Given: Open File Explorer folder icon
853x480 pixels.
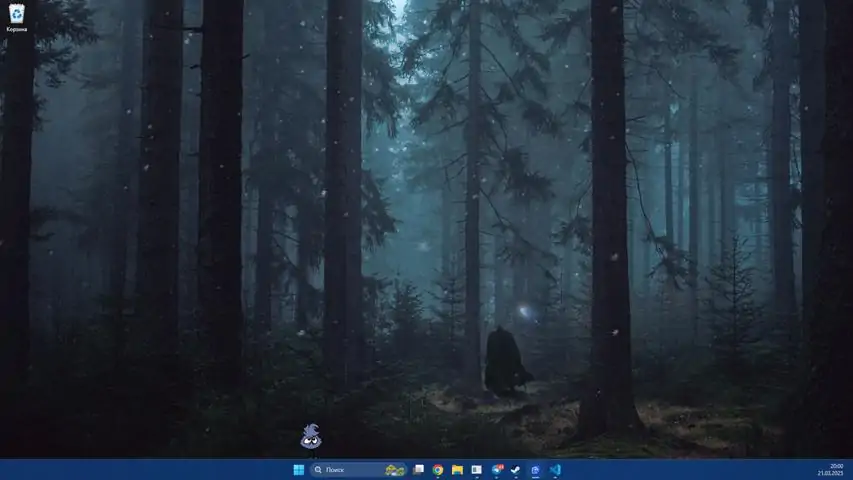Looking at the screenshot, I should [x=457, y=470].
